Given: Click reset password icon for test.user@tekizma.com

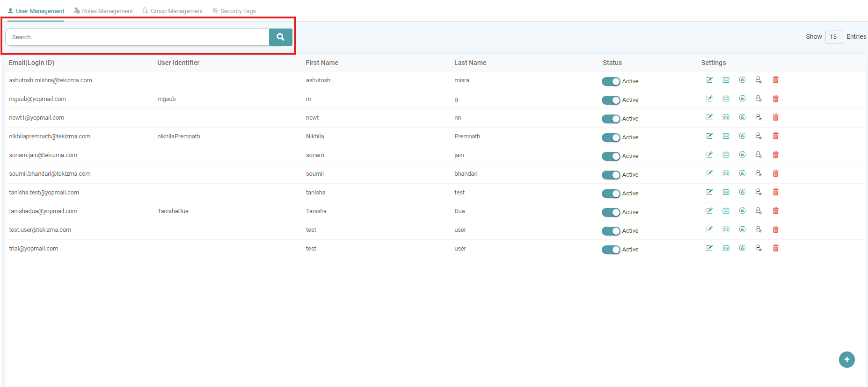Looking at the screenshot, I should pos(742,229).
